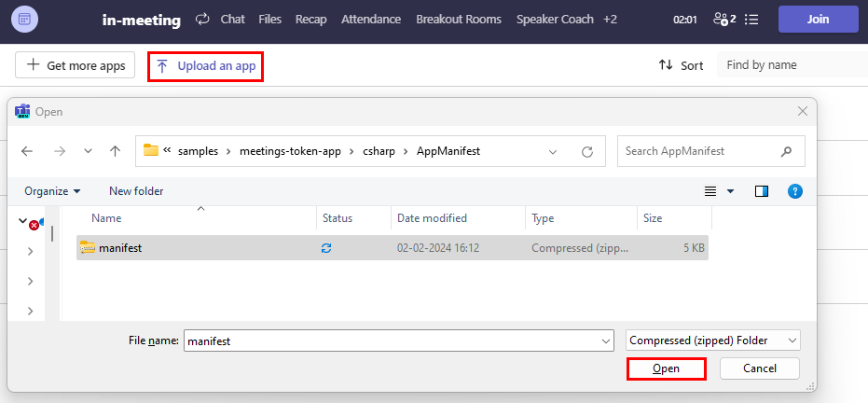Viewport: 868px width, 403px height.
Task: Open the view options dropdown arrow
Action: click(730, 191)
